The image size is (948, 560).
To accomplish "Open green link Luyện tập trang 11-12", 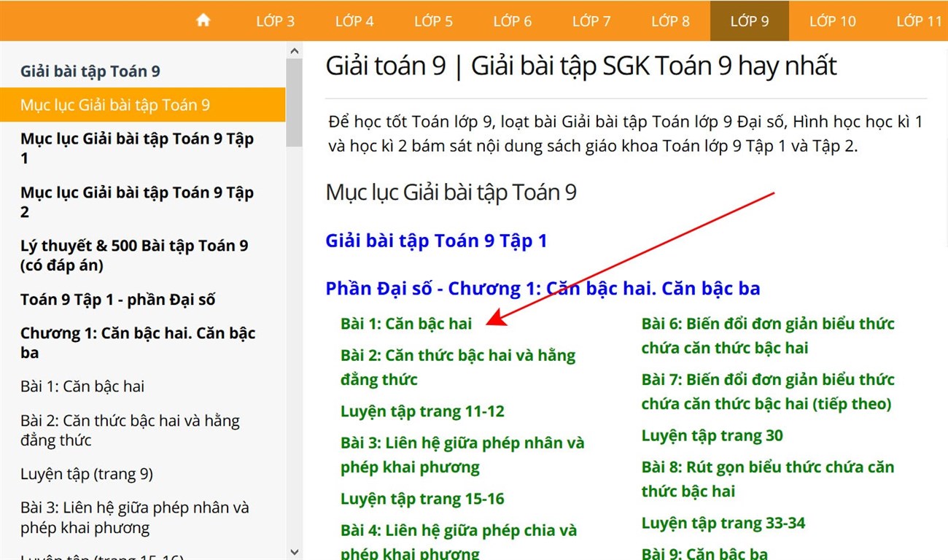I will [422, 411].
